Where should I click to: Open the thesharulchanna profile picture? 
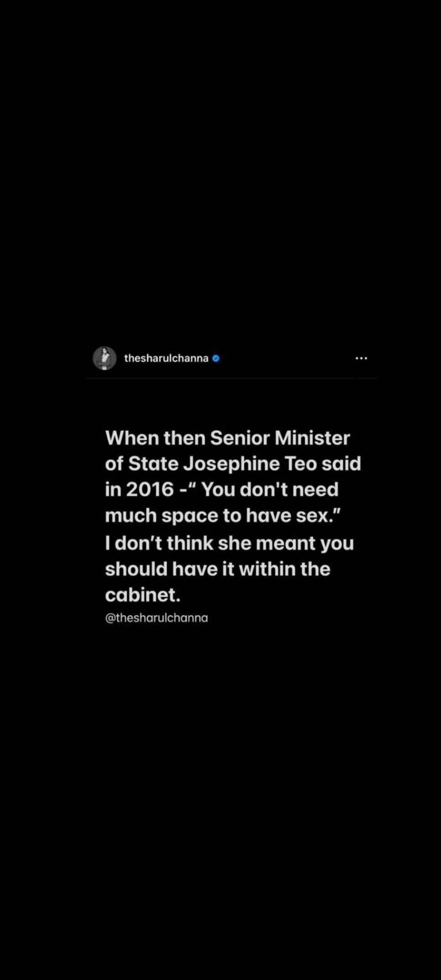[x=105, y=358]
